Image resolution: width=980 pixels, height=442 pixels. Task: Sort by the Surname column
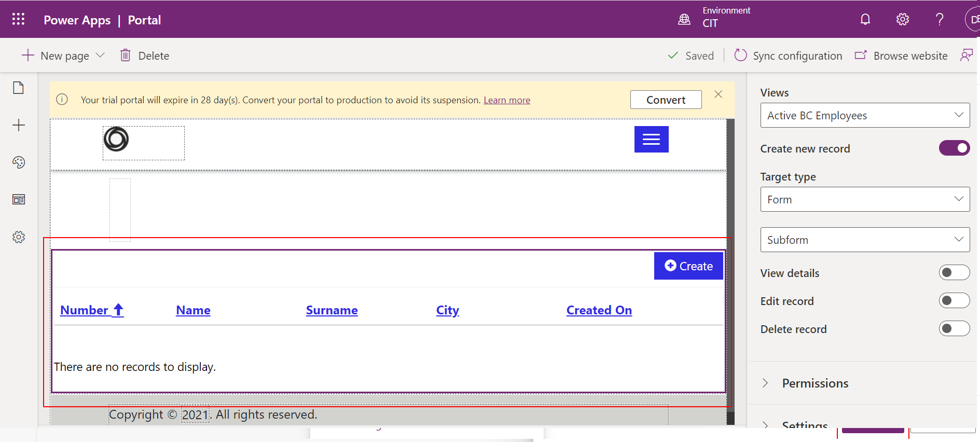(x=332, y=310)
